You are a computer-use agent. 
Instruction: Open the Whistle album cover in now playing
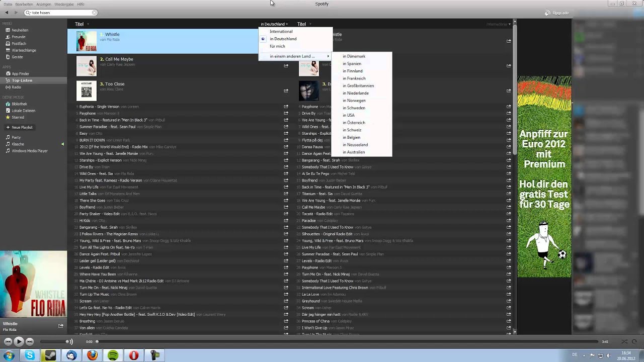point(34,285)
